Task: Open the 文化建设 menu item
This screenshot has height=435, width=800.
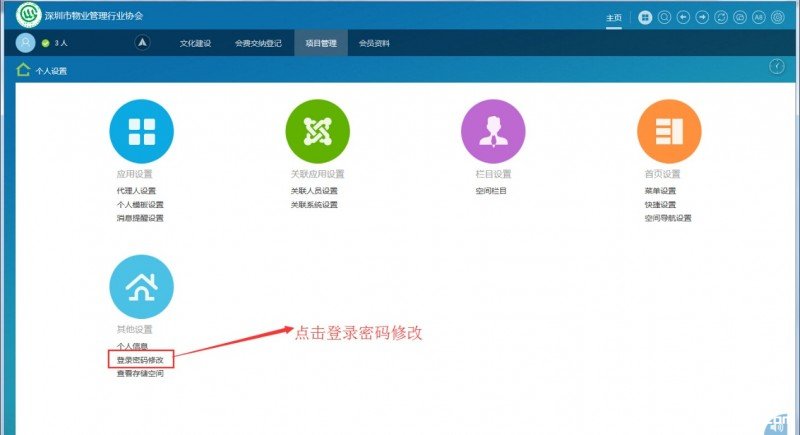Action: point(195,43)
